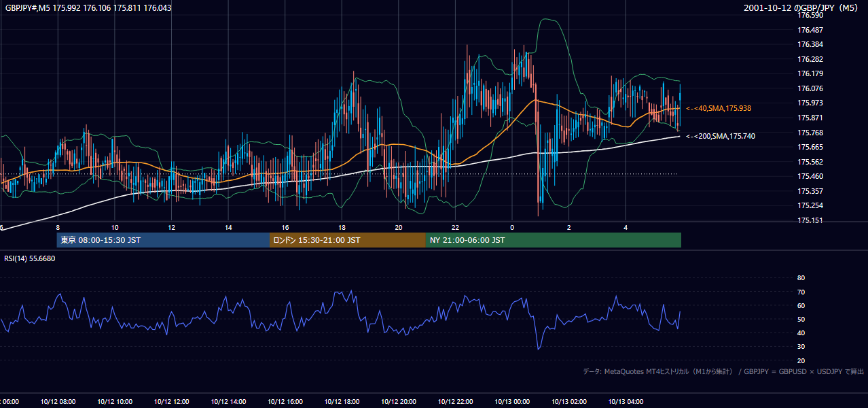This screenshot has height=408, width=868.
Task: Click price level 176.487 on axis
Action: tap(810, 30)
